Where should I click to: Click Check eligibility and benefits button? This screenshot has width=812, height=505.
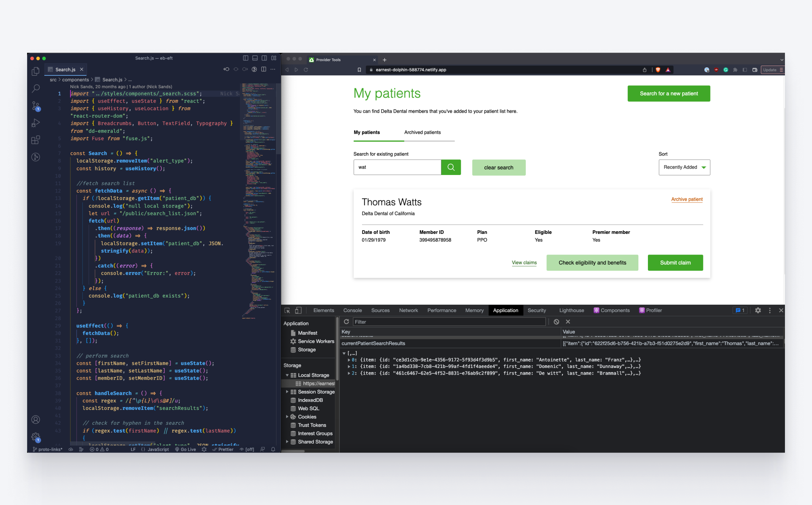[592, 263]
